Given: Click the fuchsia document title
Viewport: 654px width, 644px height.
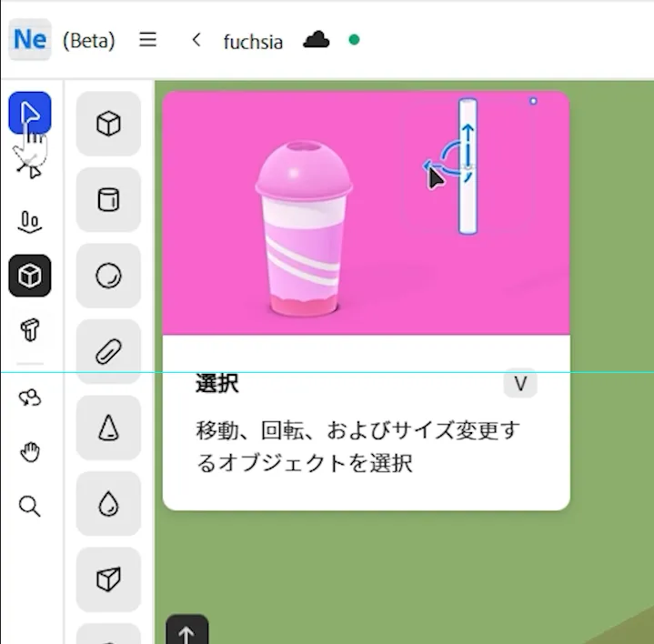Looking at the screenshot, I should 253,42.
